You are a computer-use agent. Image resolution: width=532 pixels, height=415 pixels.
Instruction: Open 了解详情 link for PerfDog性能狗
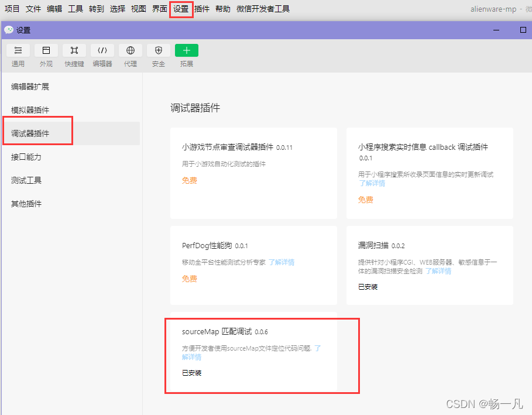[282, 262]
